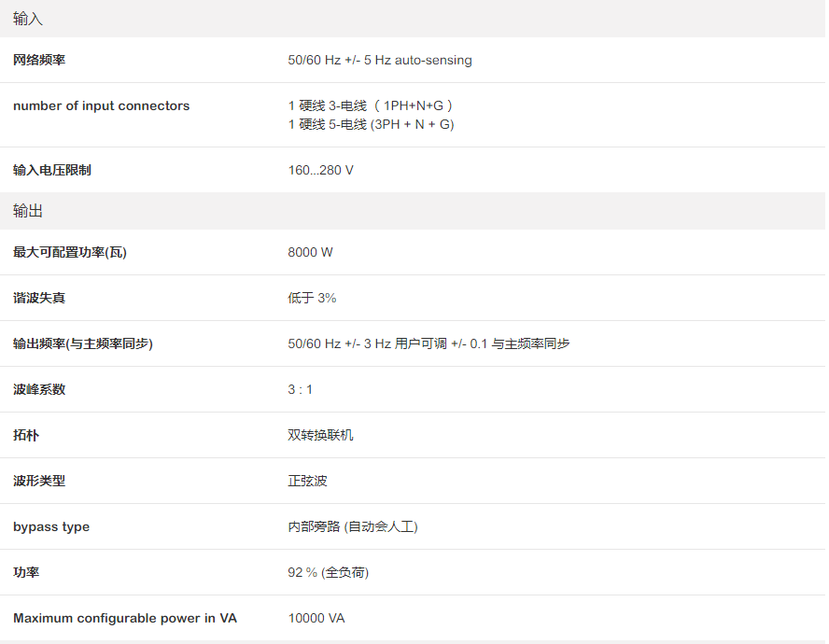Select the number of input connectors label
The image size is (829, 644).
(x=101, y=106)
